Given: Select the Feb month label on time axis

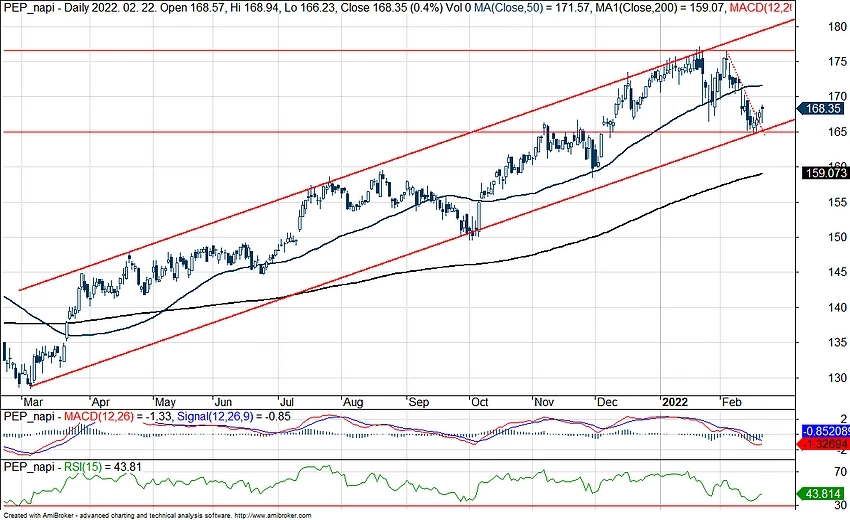Looking at the screenshot, I should (x=731, y=402).
